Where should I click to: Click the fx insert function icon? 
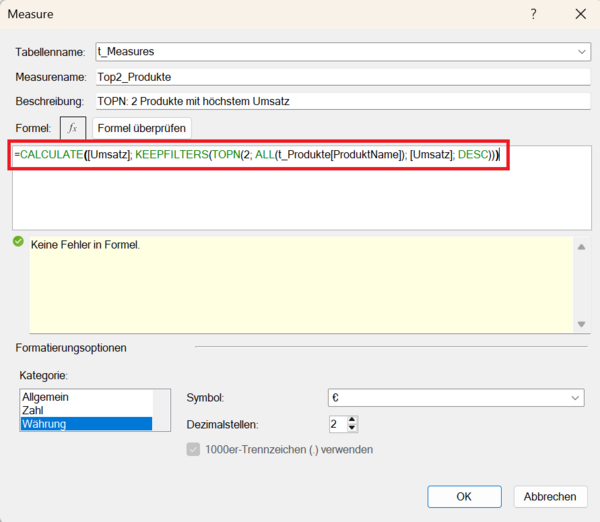(x=73, y=128)
